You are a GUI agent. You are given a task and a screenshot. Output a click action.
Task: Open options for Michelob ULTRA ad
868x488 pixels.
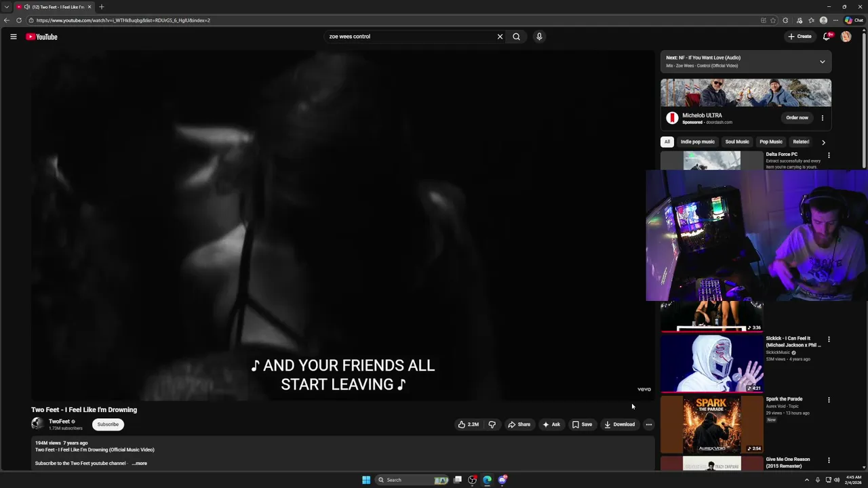click(823, 118)
